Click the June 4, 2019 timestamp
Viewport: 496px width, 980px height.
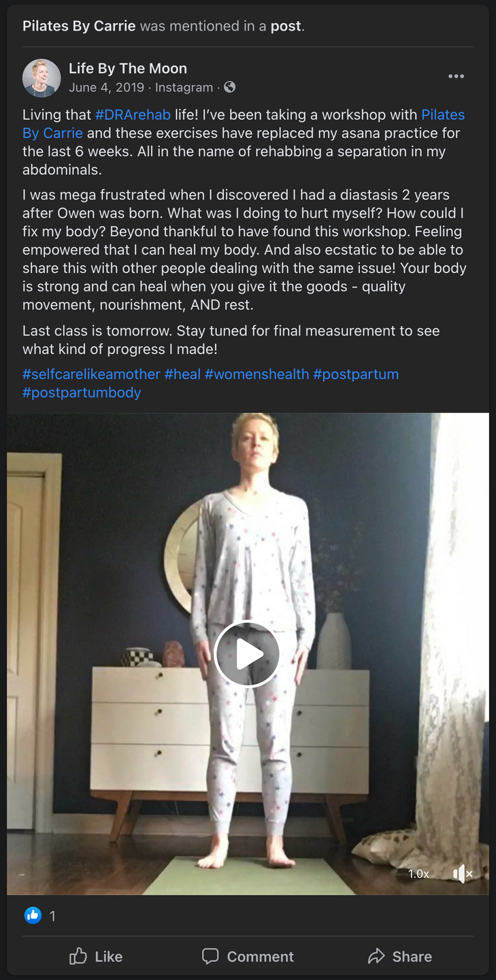[x=107, y=87]
